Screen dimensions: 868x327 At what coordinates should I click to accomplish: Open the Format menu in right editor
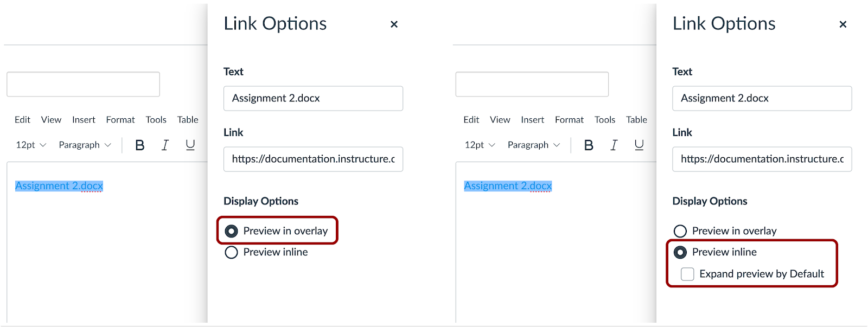tap(569, 120)
